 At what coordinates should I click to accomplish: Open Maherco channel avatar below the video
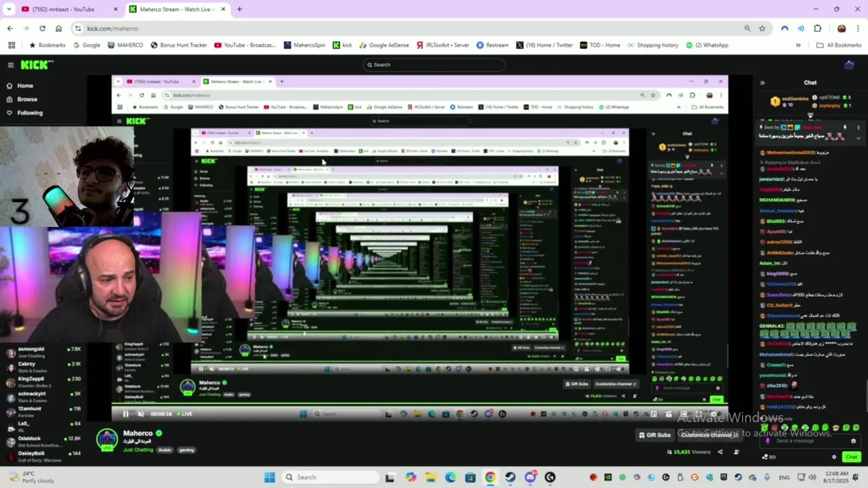tap(106, 439)
